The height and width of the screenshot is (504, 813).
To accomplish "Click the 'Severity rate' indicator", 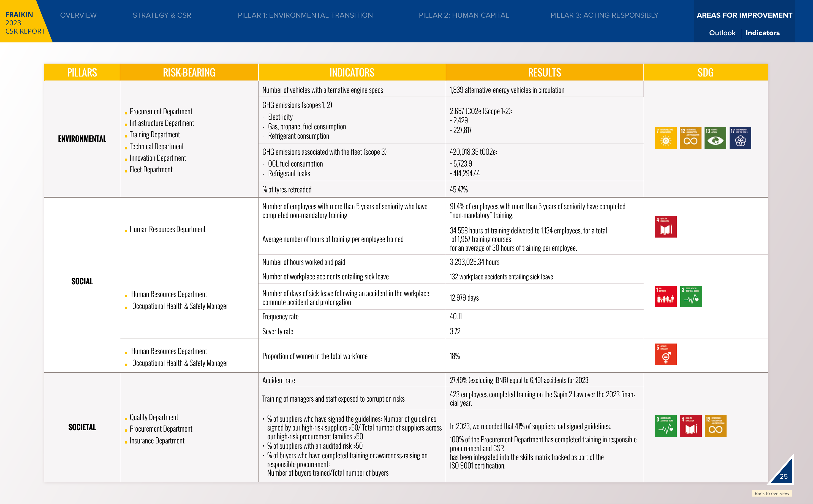I will 278,331.
